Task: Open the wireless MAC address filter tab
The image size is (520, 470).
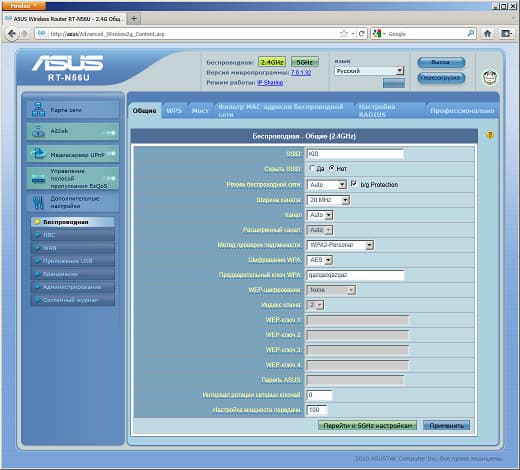Action: click(283, 111)
